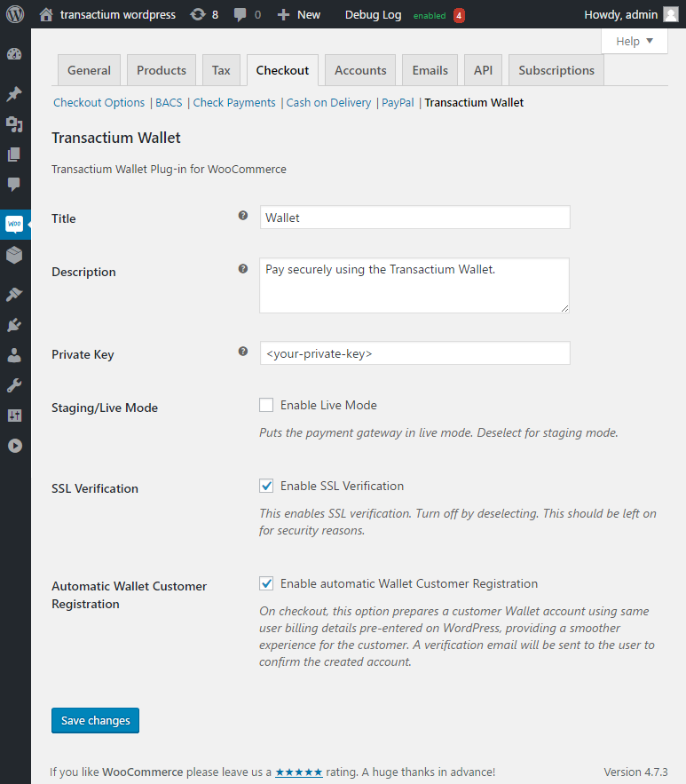
Task: Disable the Enable SSL Verification checkbox
Action: pos(266,486)
